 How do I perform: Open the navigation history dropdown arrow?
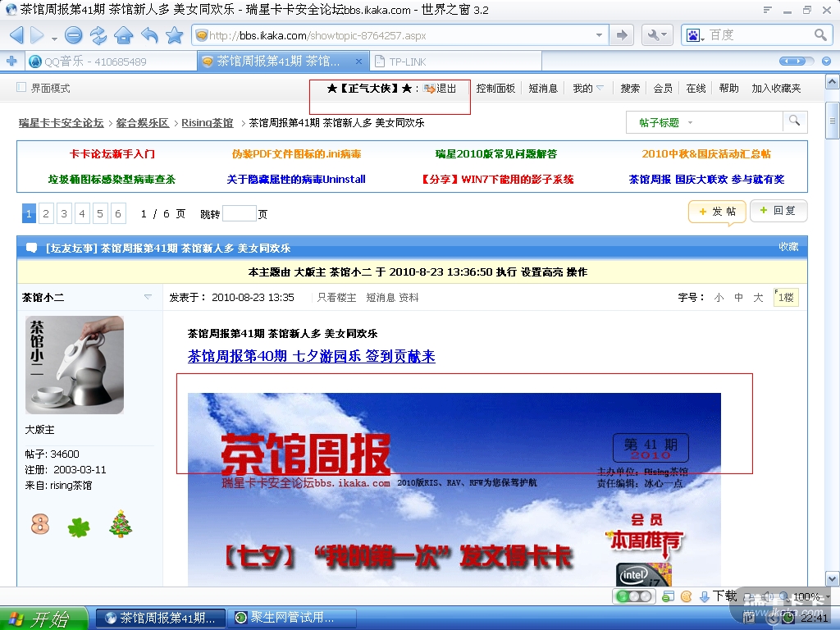[54, 38]
